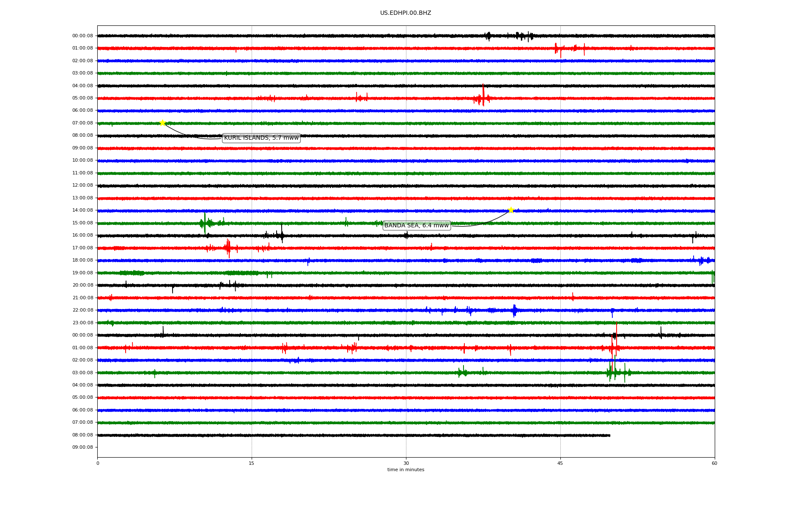This screenshot has width=812, height=508.
Task: Click the Kuril Islands yellow star marker
Action: 162,123
